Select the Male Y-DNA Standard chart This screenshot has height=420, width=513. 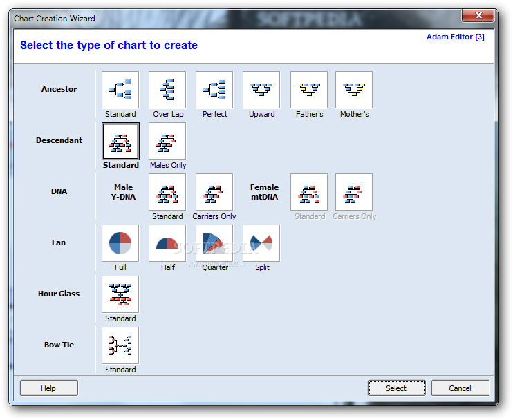(167, 192)
